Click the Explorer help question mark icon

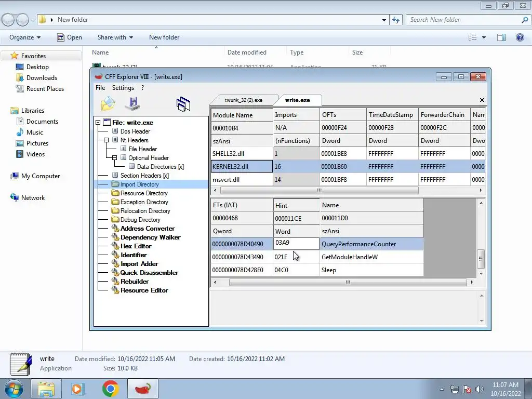coord(520,37)
